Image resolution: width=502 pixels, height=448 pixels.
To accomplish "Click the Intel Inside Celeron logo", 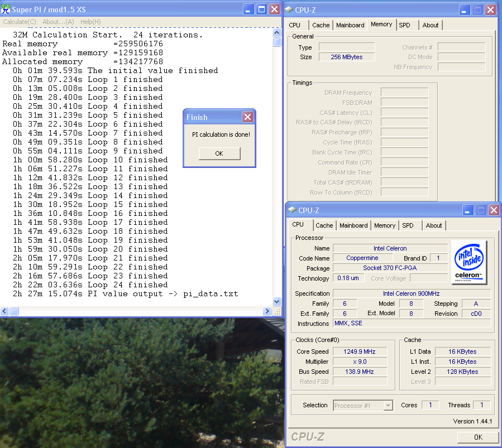I will coord(469,262).
